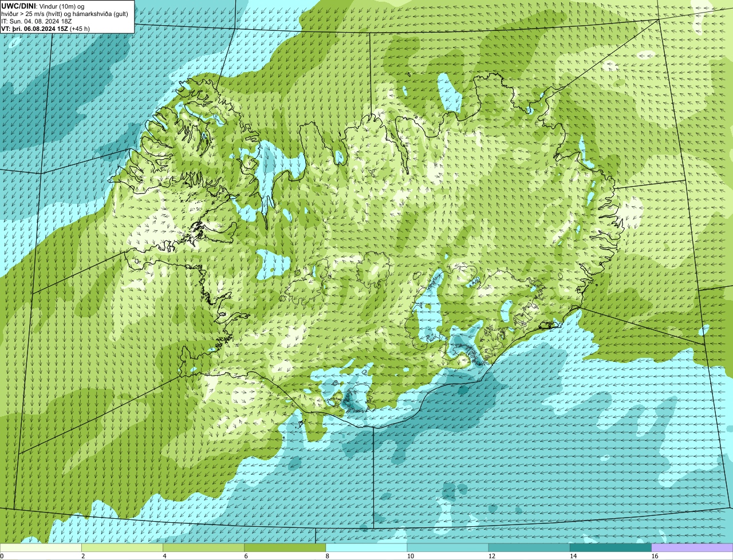This screenshot has height=560, width=733.
Task: Click the legend scale label "4"
Action: 164,556
